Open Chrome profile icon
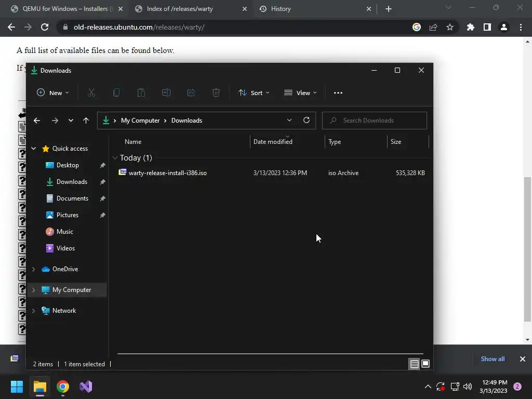The height and width of the screenshot is (399, 532). [x=504, y=27]
